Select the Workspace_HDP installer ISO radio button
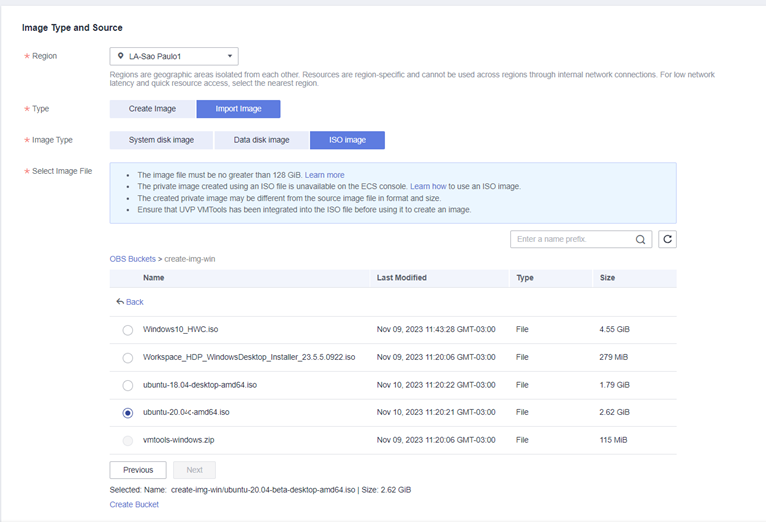 (127, 358)
